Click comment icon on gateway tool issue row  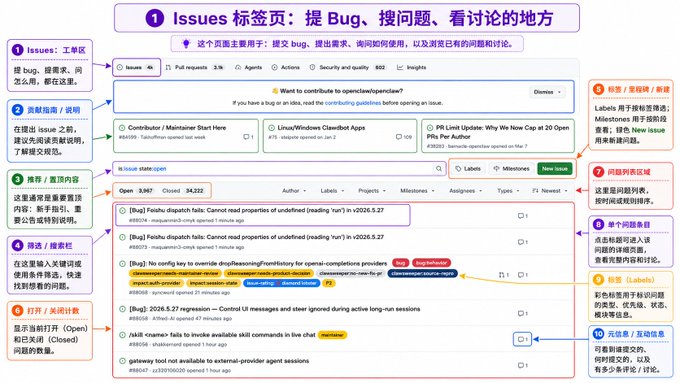[523, 366]
